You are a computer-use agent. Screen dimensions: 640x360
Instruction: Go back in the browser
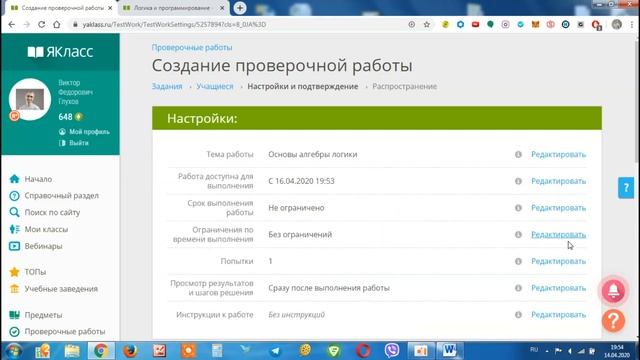coord(11,24)
